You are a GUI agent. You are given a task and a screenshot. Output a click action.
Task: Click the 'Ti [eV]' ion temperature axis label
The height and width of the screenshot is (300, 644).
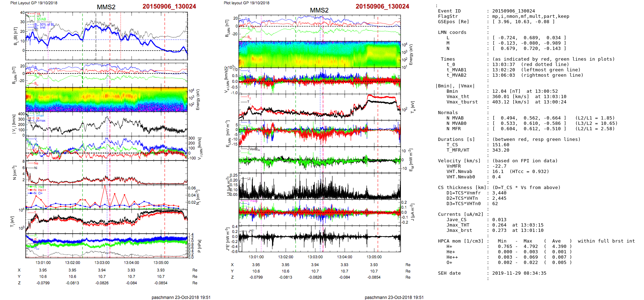pos(12,221)
